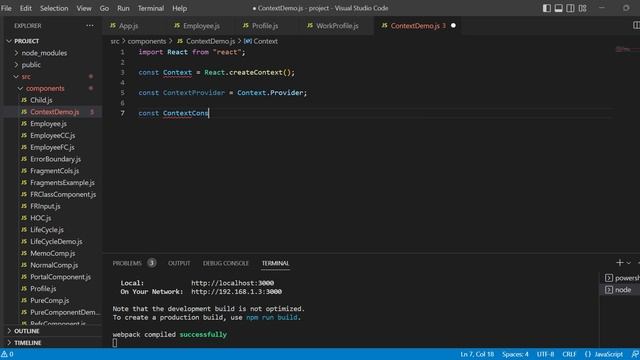Click Ln 7, Col 18 status entry

click(x=477, y=354)
